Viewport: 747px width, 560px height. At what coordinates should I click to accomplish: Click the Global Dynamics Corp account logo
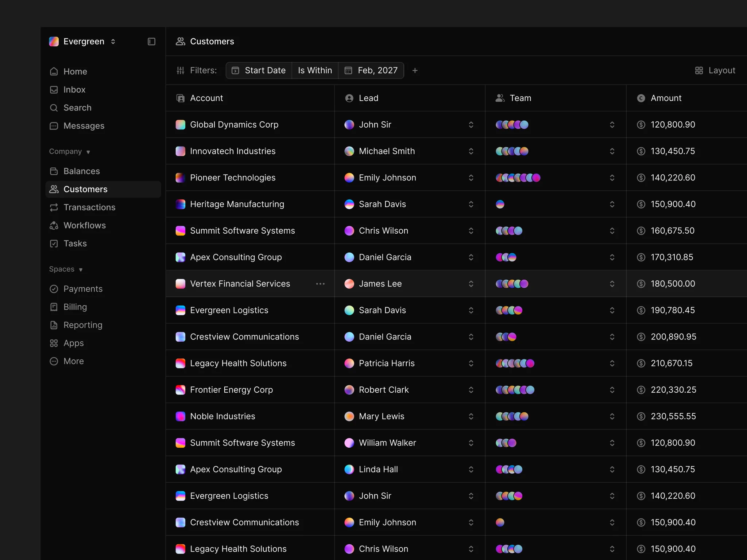181,125
